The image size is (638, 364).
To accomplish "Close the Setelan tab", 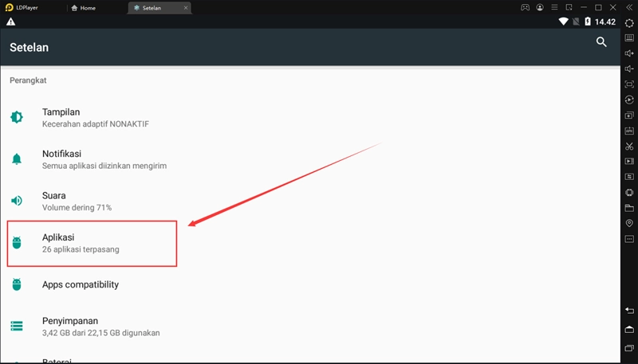I will tap(186, 8).
